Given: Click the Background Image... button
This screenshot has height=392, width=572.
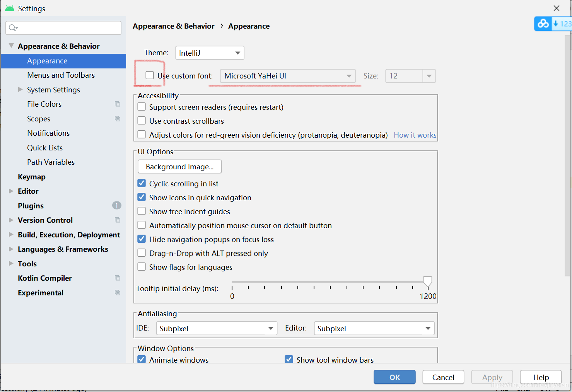Looking at the screenshot, I should click(179, 167).
